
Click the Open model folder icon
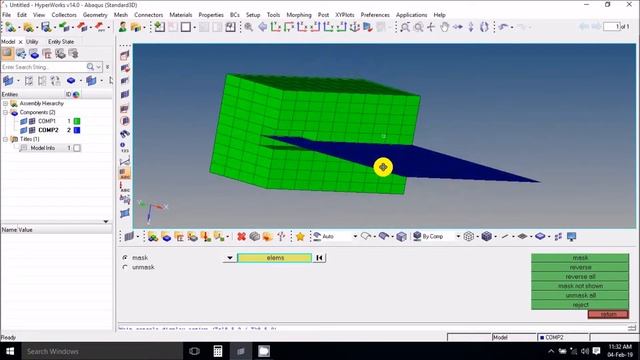coord(28,27)
